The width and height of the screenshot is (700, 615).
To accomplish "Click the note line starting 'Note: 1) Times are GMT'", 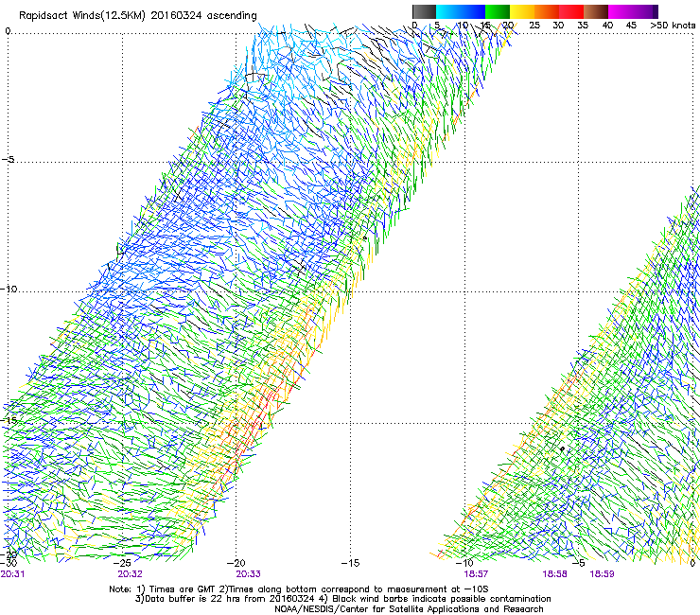I will click(299, 589).
